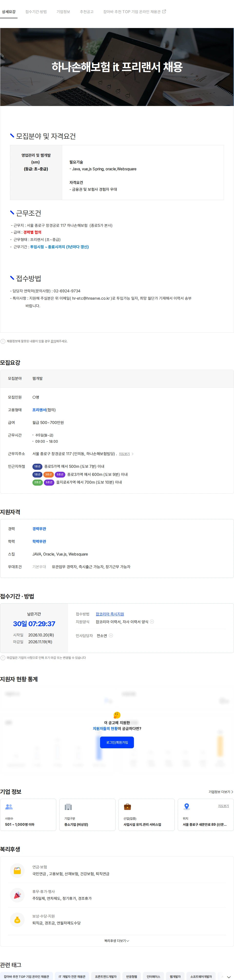
Task: Click the 연금·보험 benefits icon
Action: [17, 870]
